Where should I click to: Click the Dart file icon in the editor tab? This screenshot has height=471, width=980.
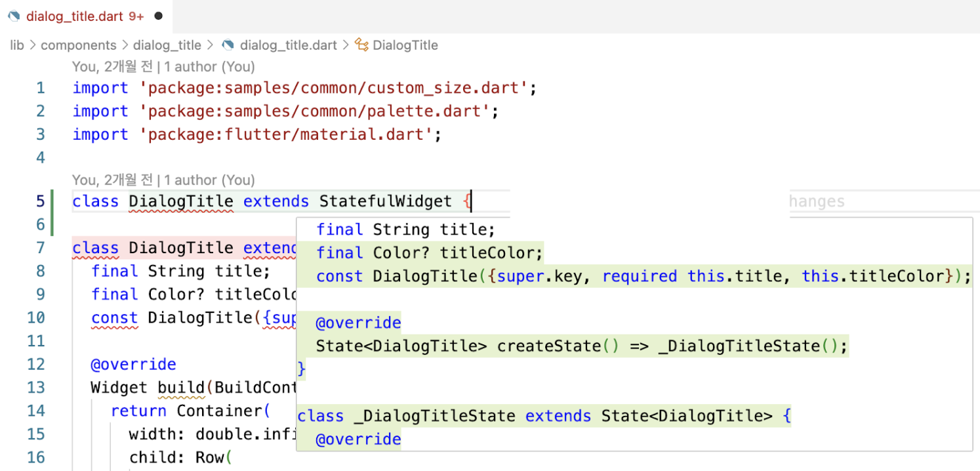tap(14, 16)
